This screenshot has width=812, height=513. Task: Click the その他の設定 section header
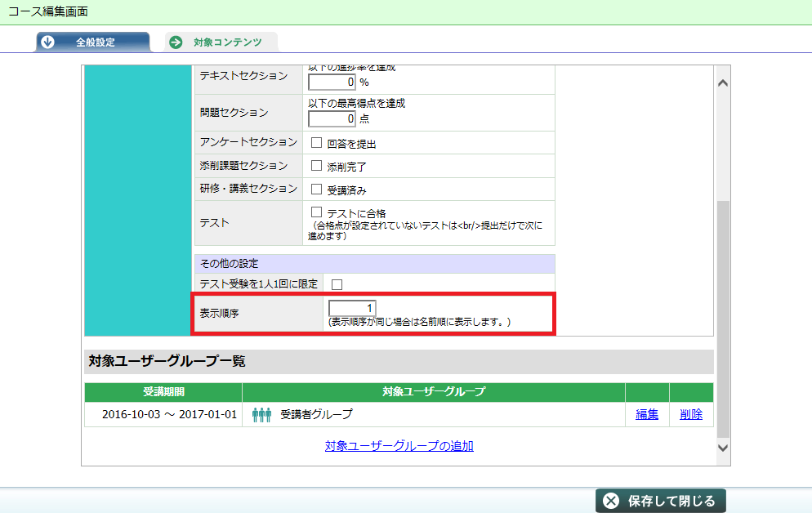point(374,264)
